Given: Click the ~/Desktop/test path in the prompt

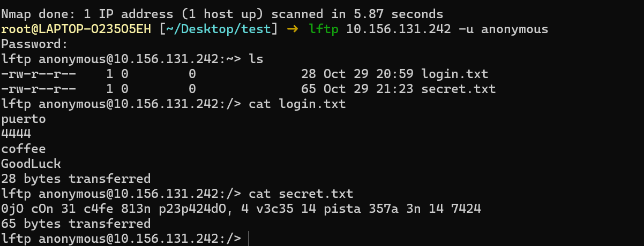Looking at the screenshot, I should click(219, 29).
